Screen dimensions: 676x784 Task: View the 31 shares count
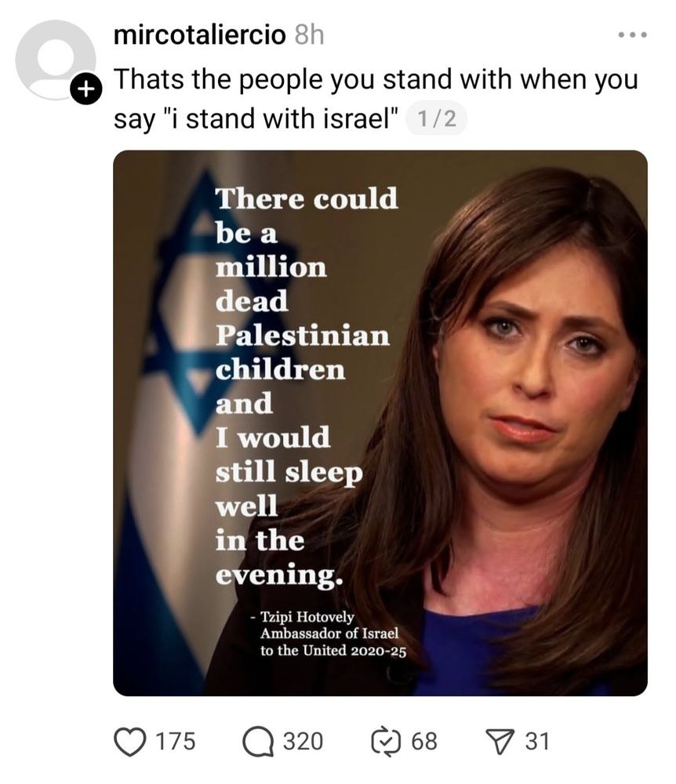[x=537, y=741]
